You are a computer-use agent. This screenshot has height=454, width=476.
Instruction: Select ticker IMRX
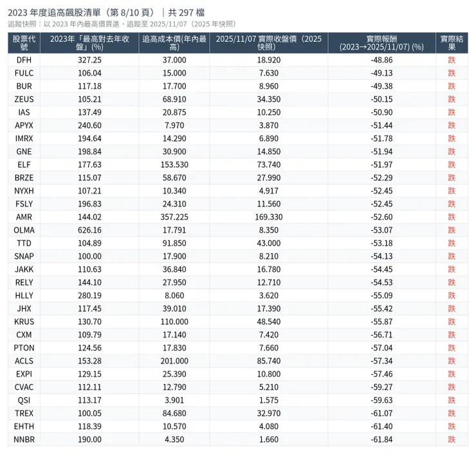24,138
